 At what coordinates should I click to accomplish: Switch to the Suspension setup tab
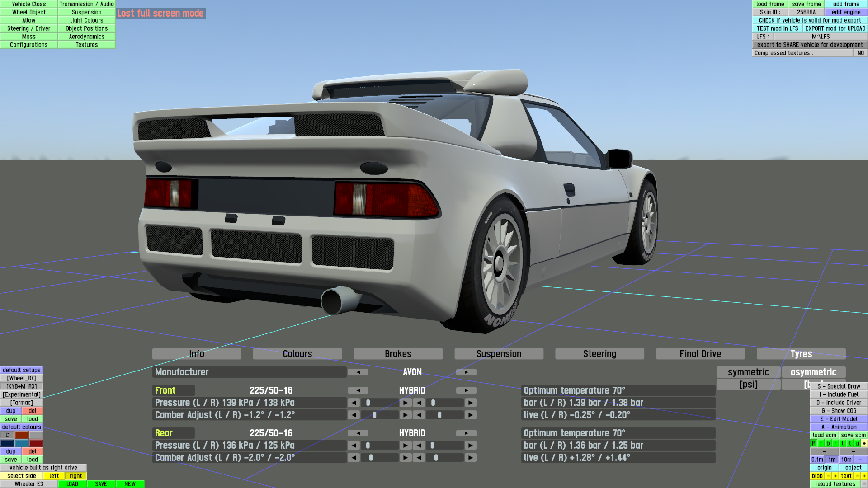(499, 354)
